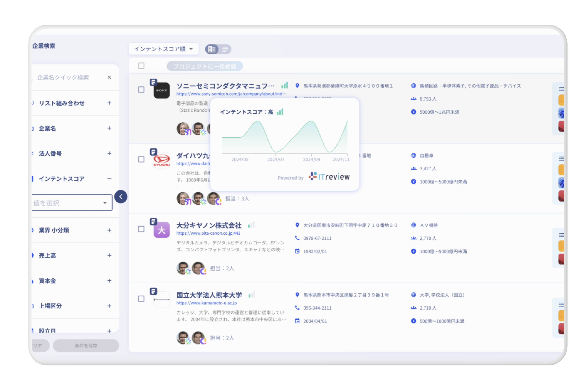Image resolution: width=588 pixels, height=382 pixels.
Task: Check the select-all checkbox above the results
Action: [141, 66]
